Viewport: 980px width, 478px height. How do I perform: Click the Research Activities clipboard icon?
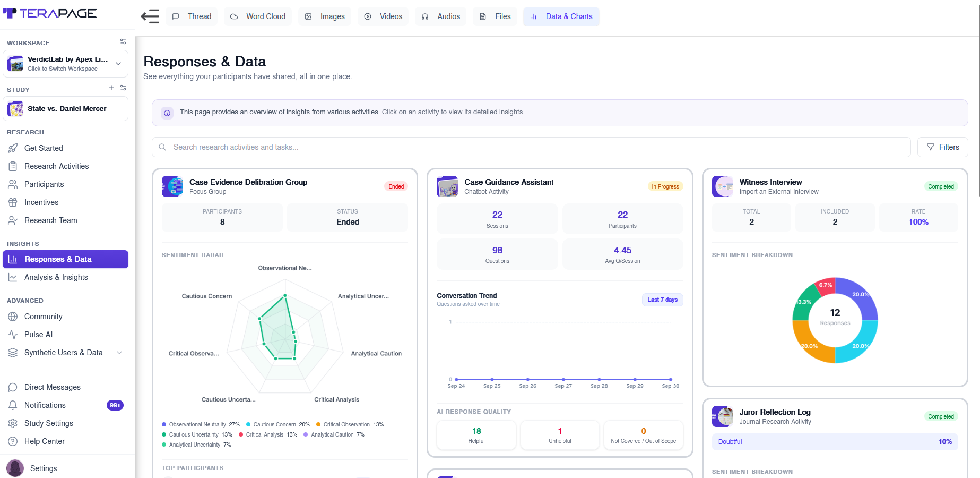click(x=13, y=166)
